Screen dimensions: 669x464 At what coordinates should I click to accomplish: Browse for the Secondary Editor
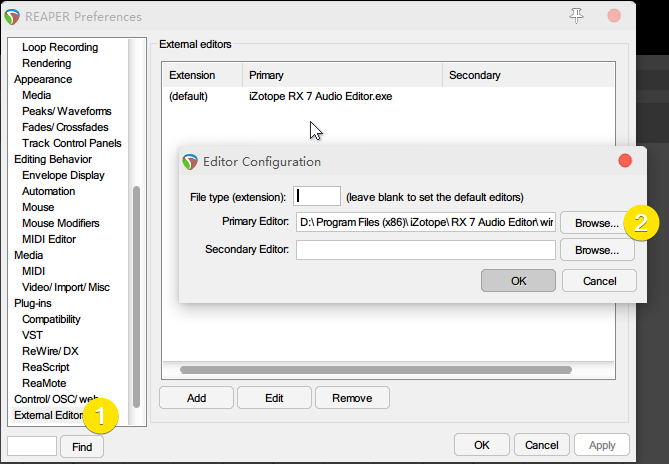pos(597,250)
